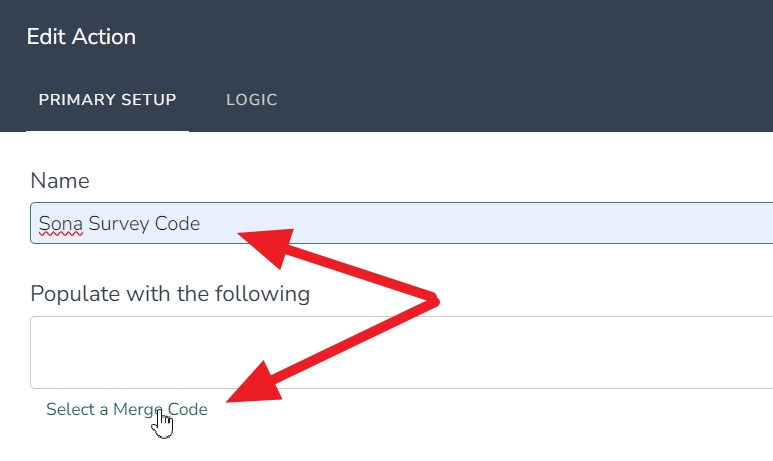This screenshot has width=773, height=461.
Task: Click the hand pointer cursor over Merge Code
Action: coord(163,423)
